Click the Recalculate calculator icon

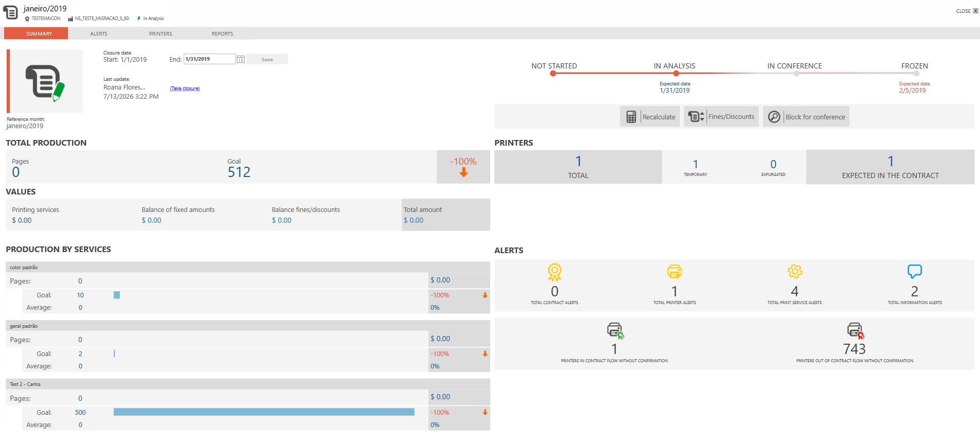[x=631, y=117]
